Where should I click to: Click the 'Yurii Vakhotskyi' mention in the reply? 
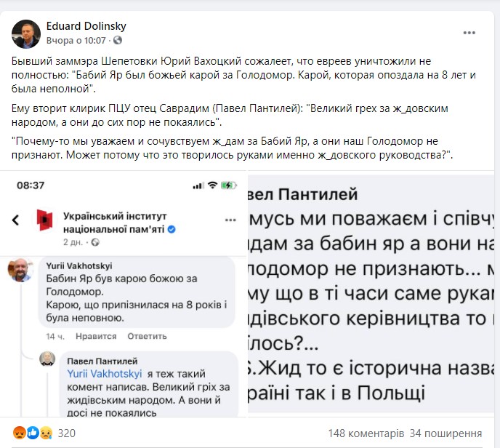point(97,373)
